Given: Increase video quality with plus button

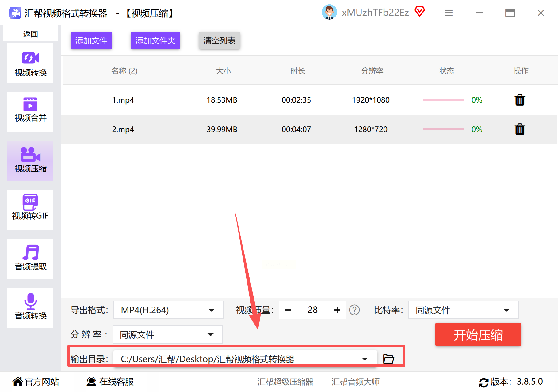Looking at the screenshot, I should [x=337, y=310].
